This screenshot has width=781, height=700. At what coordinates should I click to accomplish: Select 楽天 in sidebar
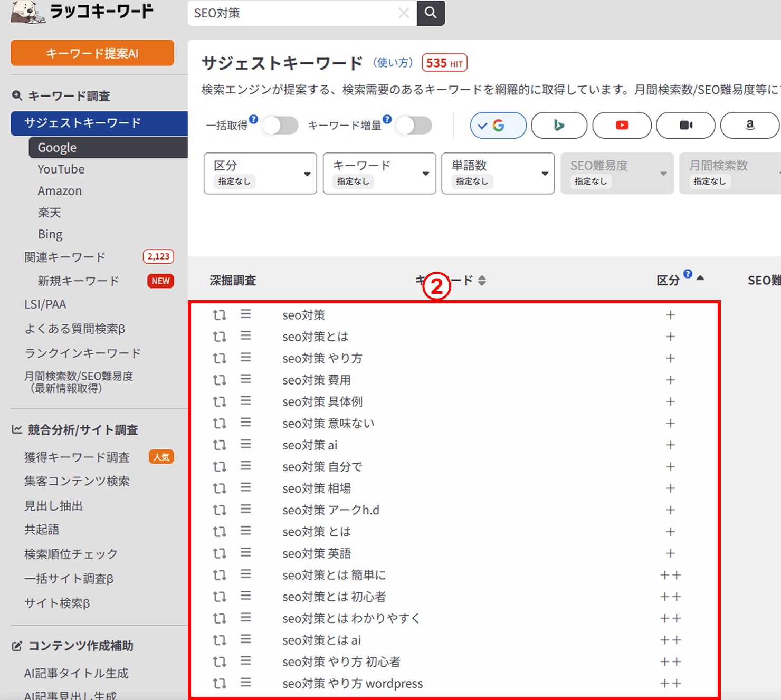click(50, 213)
